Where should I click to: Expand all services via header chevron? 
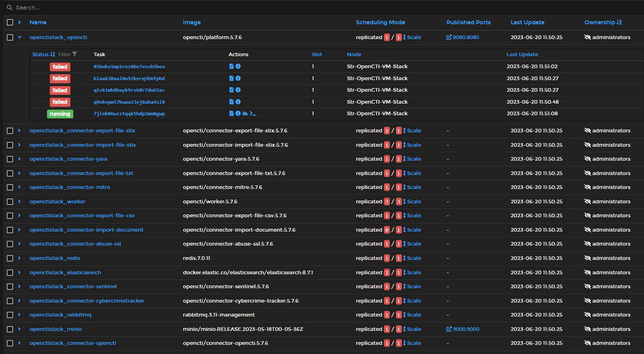coord(20,22)
